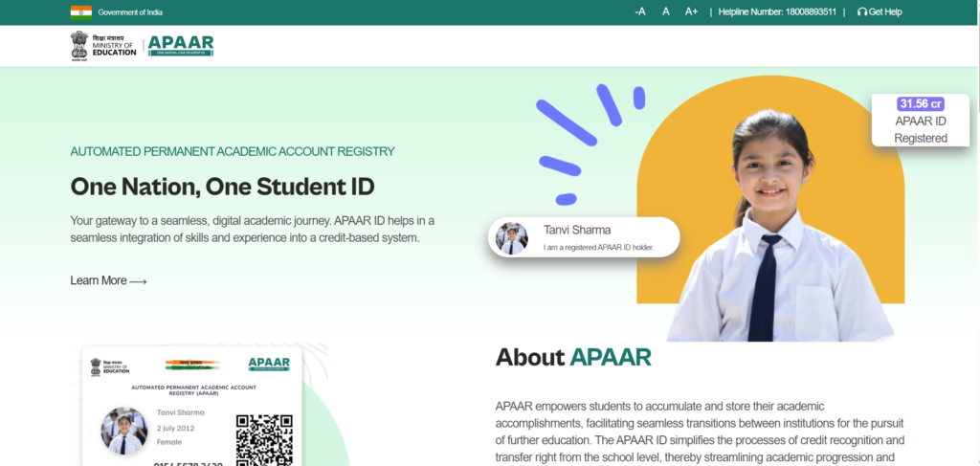The height and width of the screenshot is (466, 980).
Task: Click Tanvi Sharma avatar in testimonial card
Action: click(512, 238)
